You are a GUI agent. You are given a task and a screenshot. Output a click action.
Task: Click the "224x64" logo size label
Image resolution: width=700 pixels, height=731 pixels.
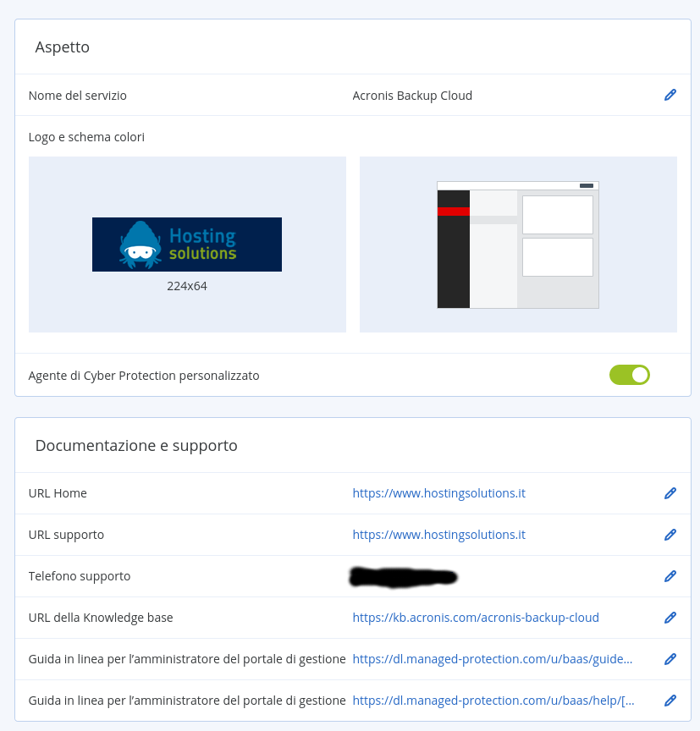(x=187, y=286)
